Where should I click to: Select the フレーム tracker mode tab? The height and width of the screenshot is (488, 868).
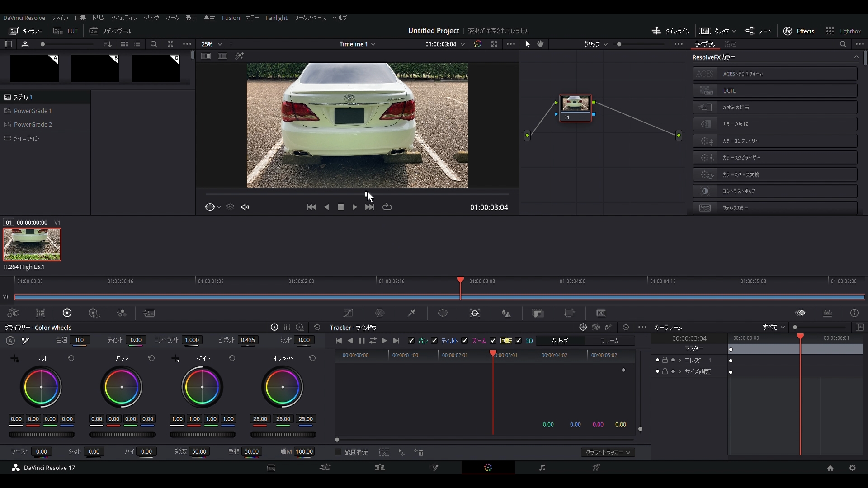pos(609,341)
